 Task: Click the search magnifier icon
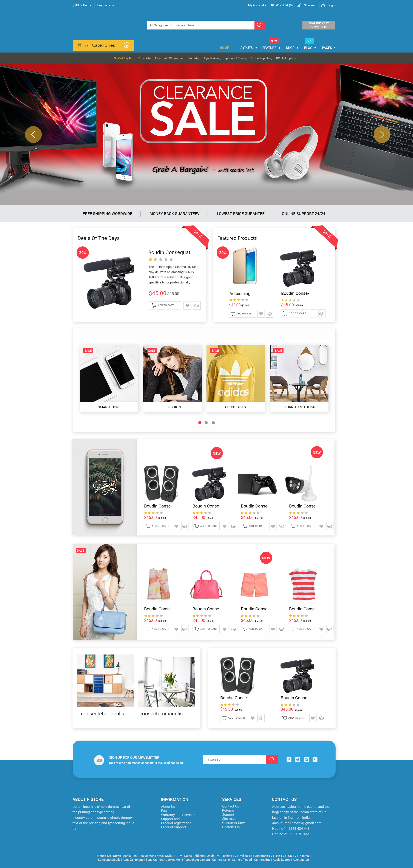(x=260, y=25)
